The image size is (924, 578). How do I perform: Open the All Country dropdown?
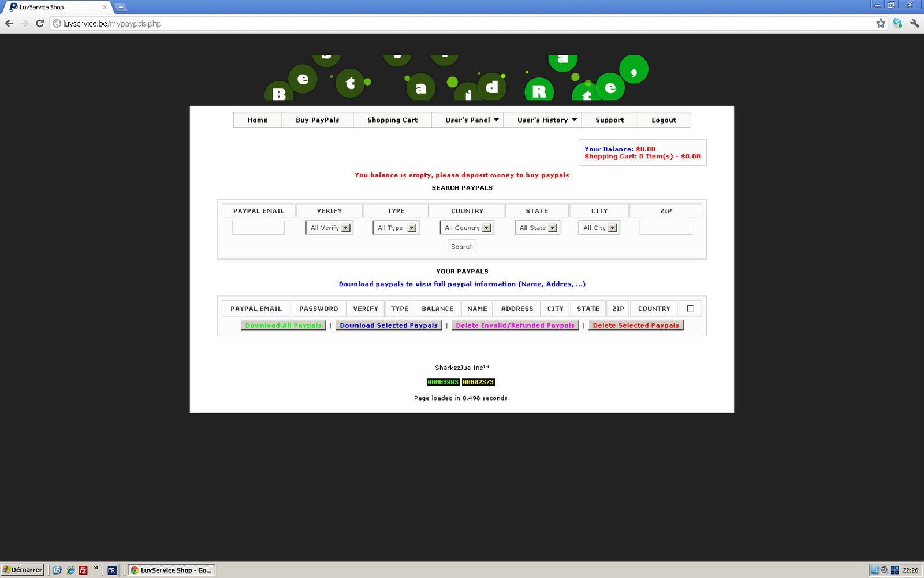pyautogui.click(x=467, y=228)
